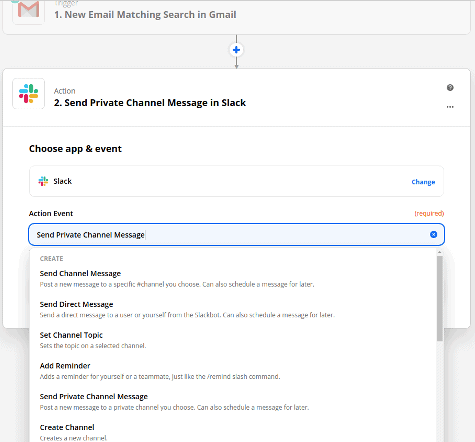Focus the Action Event input field
The width and height of the screenshot is (475, 442).
click(x=236, y=235)
